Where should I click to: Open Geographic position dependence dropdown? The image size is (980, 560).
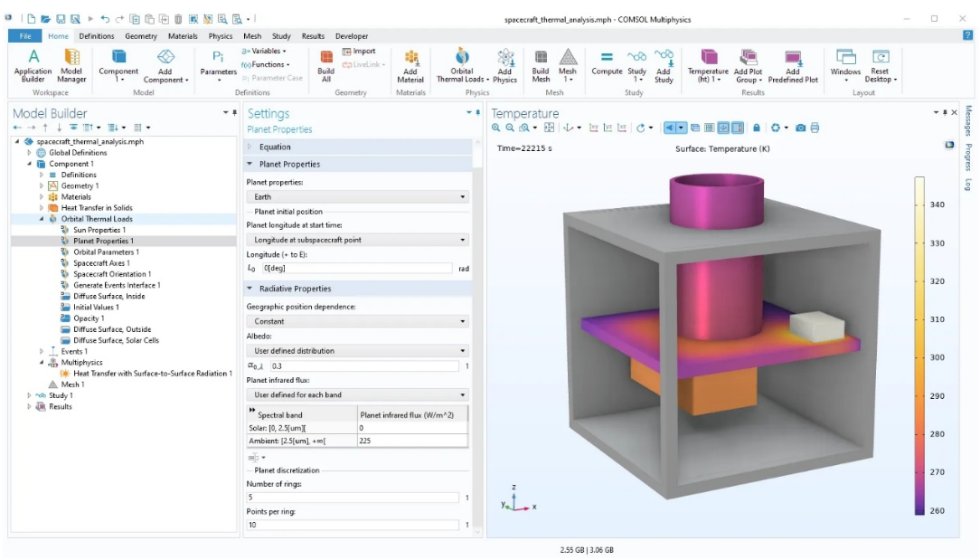(357, 321)
